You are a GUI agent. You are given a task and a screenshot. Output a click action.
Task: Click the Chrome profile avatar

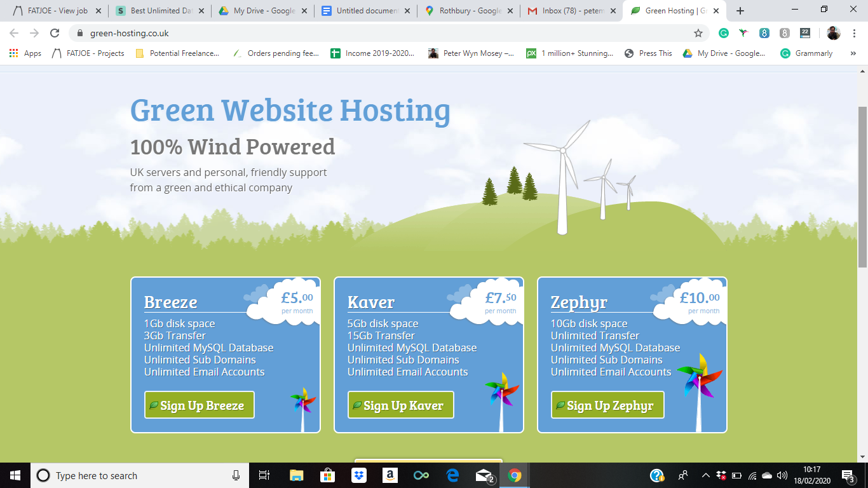coord(834,33)
